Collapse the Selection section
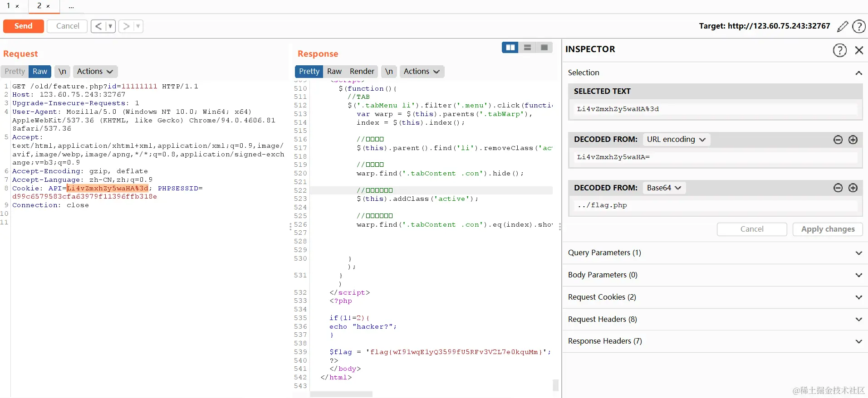The height and width of the screenshot is (398, 868). pyautogui.click(x=858, y=73)
